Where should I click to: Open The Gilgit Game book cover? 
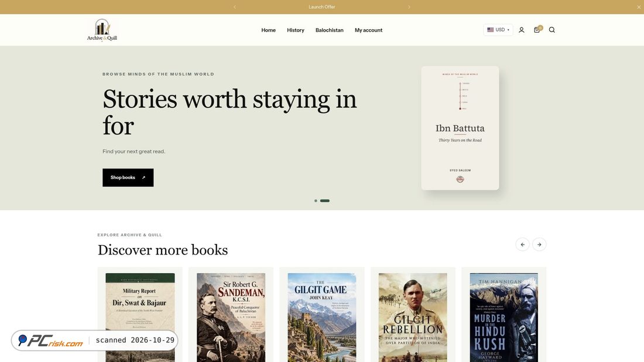322,318
